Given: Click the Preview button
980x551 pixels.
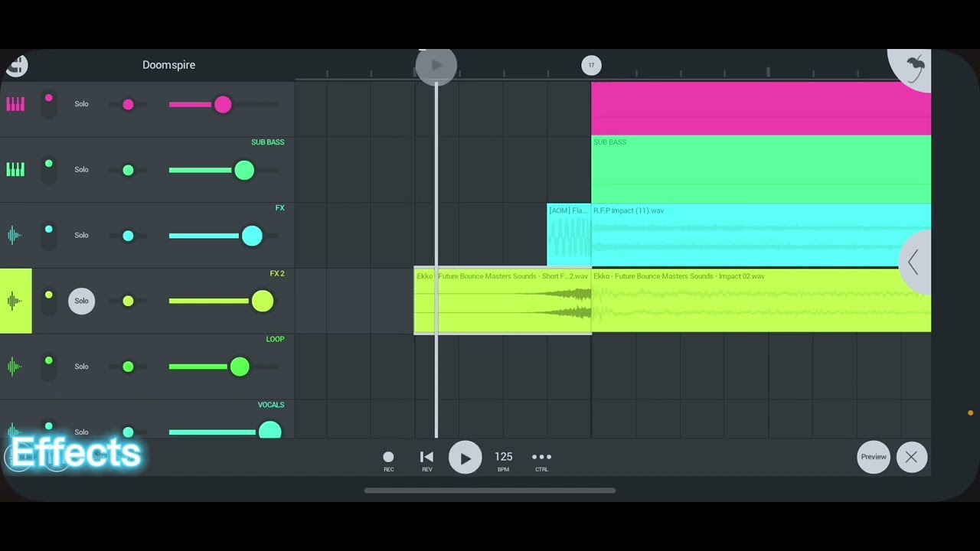Looking at the screenshot, I should 873,457.
